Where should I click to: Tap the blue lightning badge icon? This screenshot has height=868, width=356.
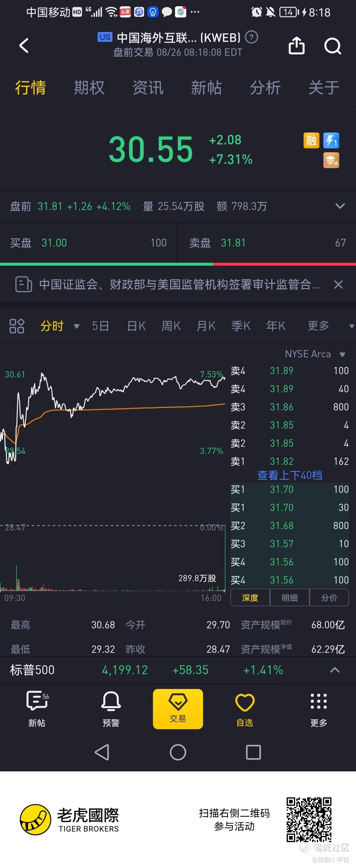331,140
